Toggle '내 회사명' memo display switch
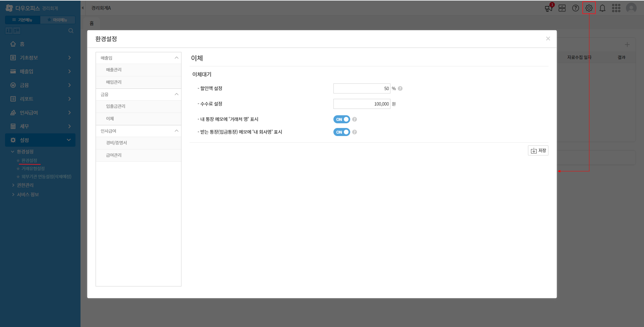The height and width of the screenshot is (327, 644). [x=341, y=132]
